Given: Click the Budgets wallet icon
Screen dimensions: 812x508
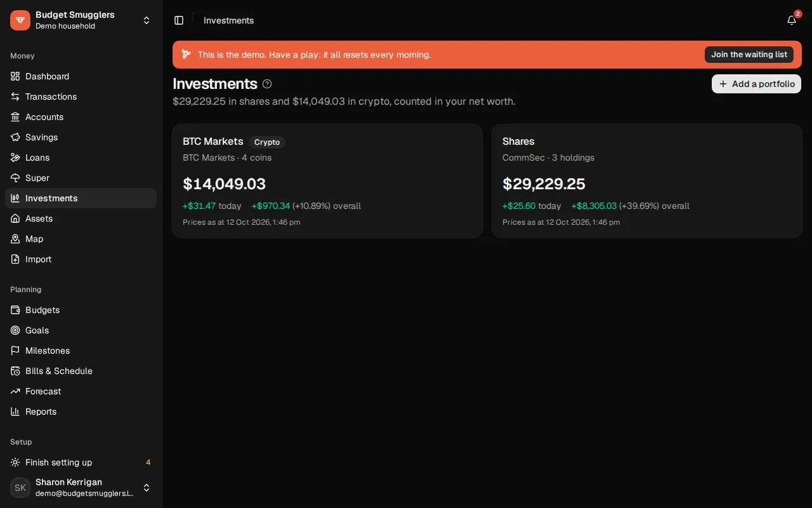Looking at the screenshot, I should pos(15,310).
